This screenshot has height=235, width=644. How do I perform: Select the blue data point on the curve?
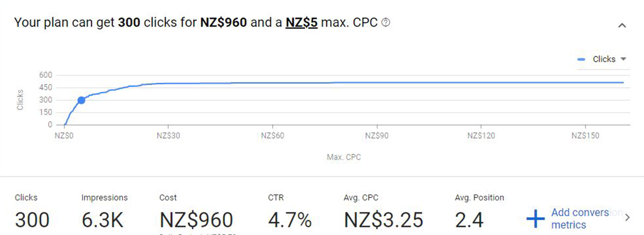[81, 100]
